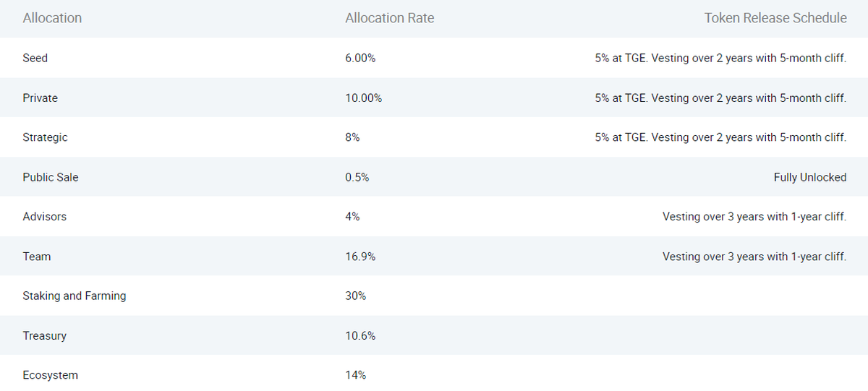Image resolution: width=868 pixels, height=391 pixels.
Task: Click the Team row label
Action: (37, 257)
